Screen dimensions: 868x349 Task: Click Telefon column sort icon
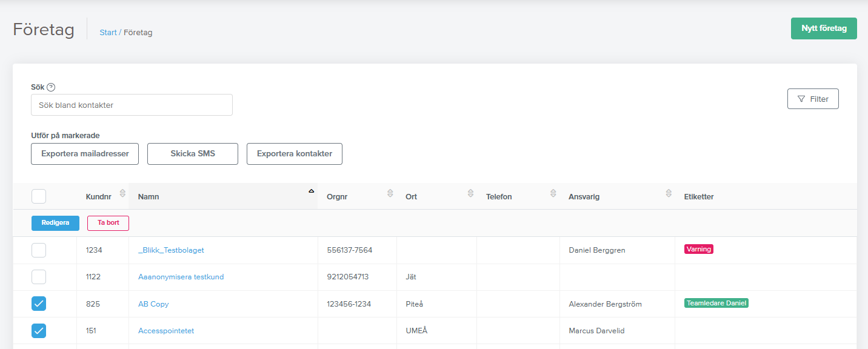(553, 193)
